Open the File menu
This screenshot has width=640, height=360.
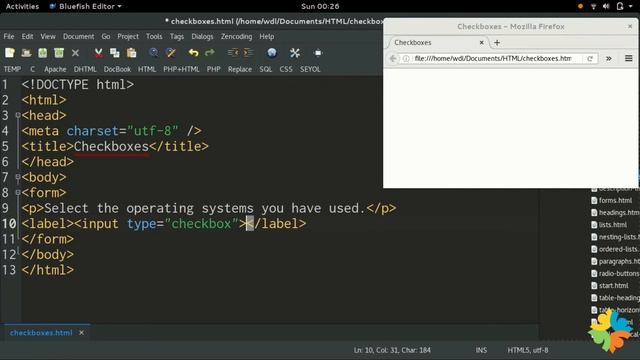[9, 36]
